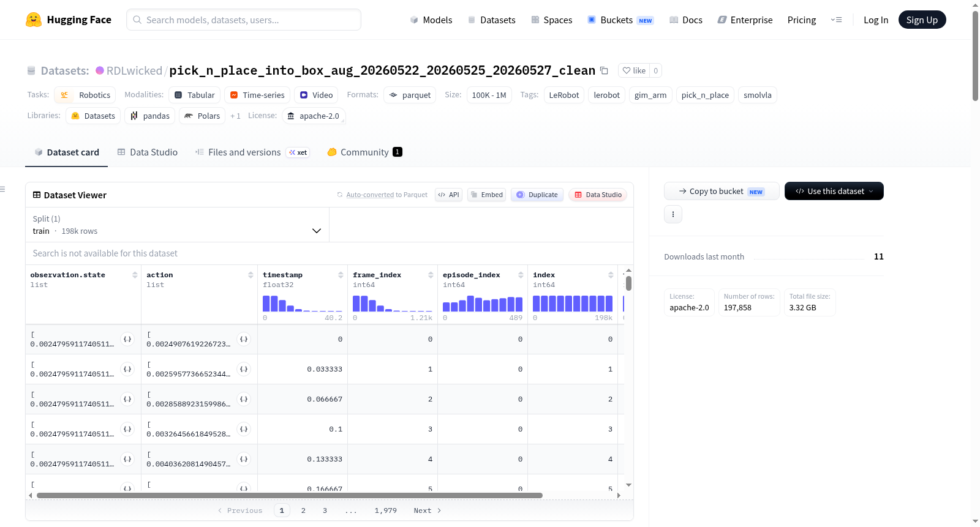Filter by Time-series modality tag

coord(257,95)
